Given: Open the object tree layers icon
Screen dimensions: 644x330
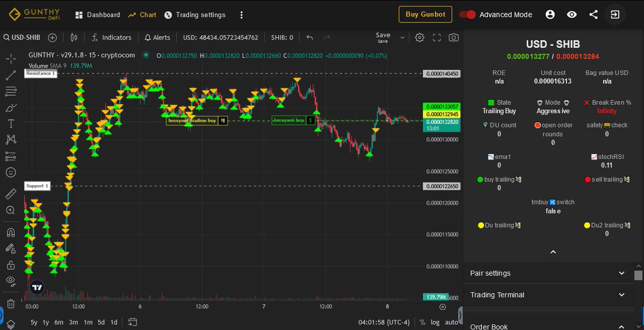Looking at the screenshot, I should pyautogui.click(x=10, y=324).
